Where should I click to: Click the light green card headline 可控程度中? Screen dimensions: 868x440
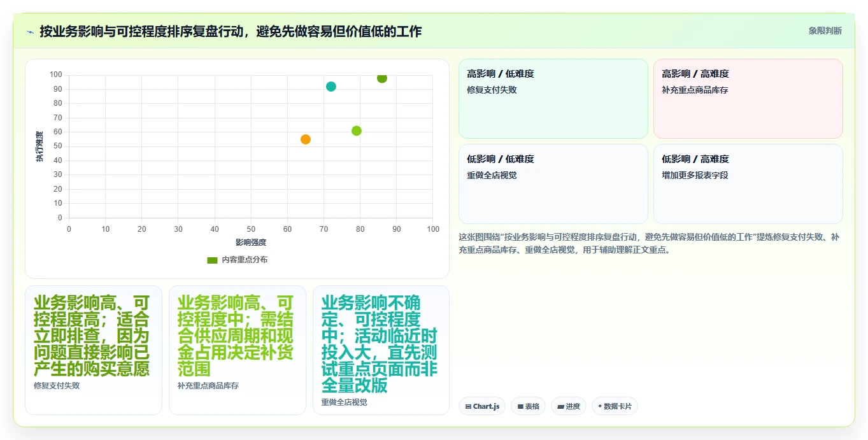(x=236, y=336)
